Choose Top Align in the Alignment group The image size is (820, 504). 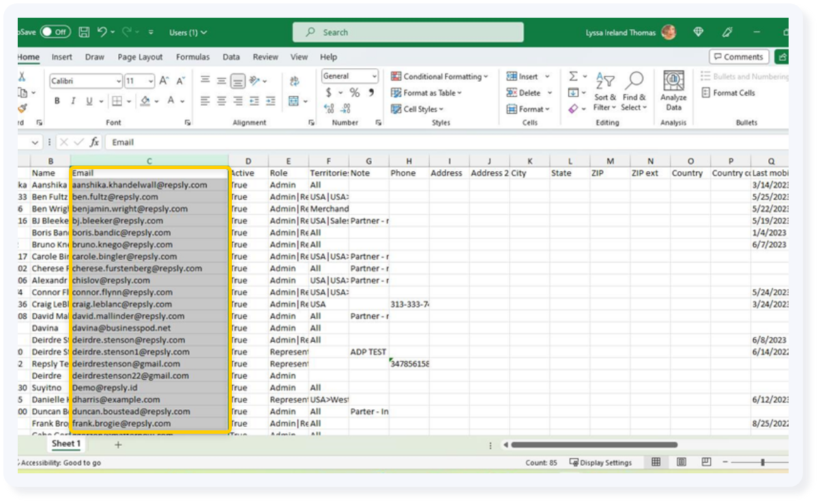click(205, 80)
